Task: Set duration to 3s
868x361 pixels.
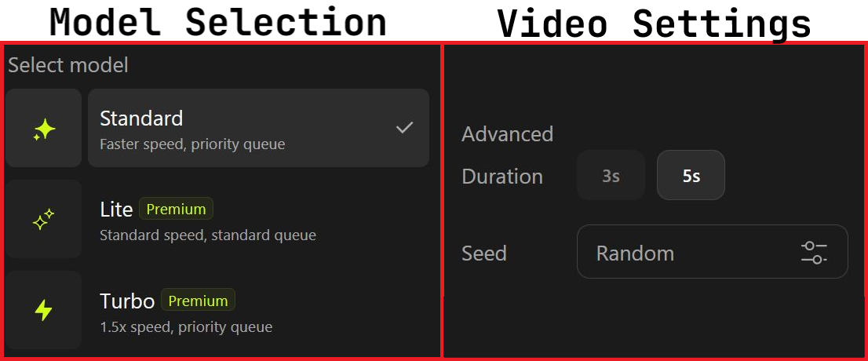Action: (611, 176)
